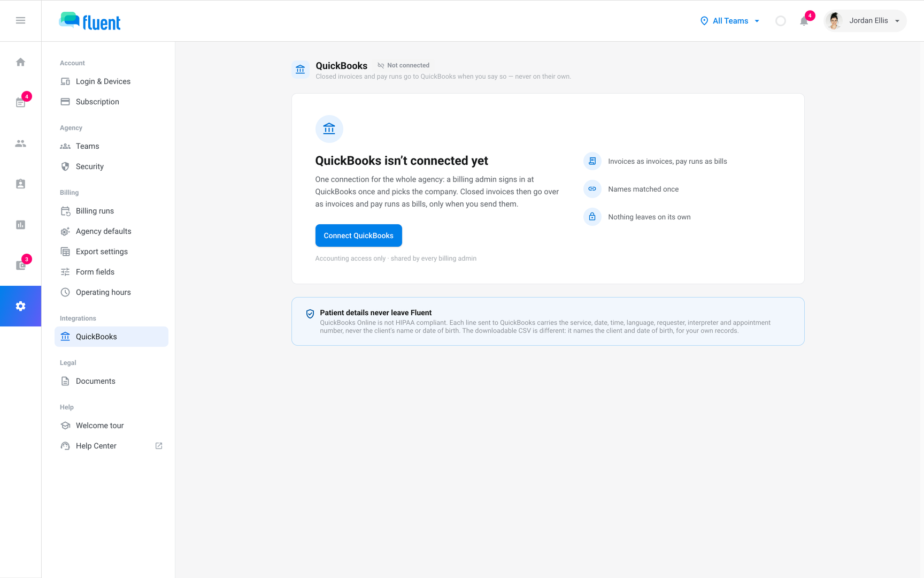
Task: Click the Documents file icon
Action: pyautogui.click(x=65, y=381)
